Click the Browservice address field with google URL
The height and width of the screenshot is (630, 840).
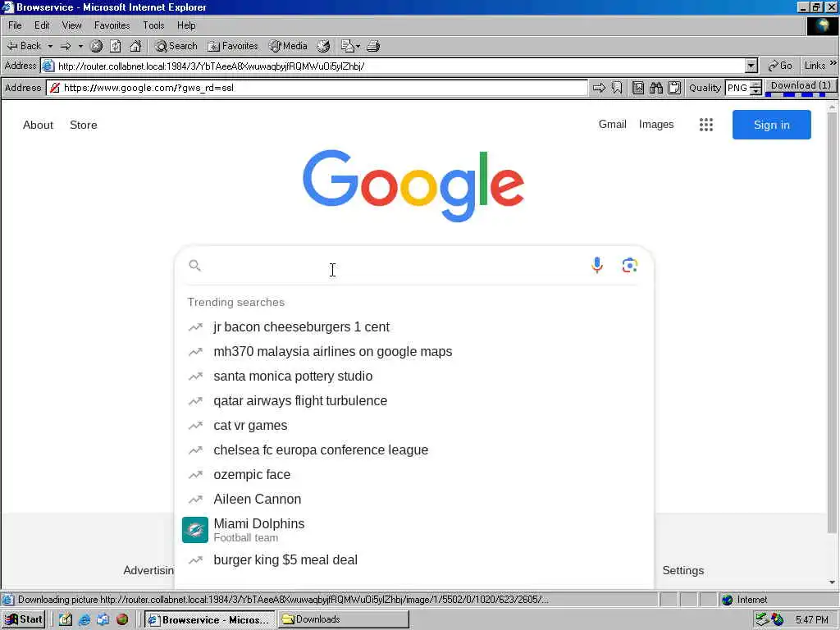(317, 88)
